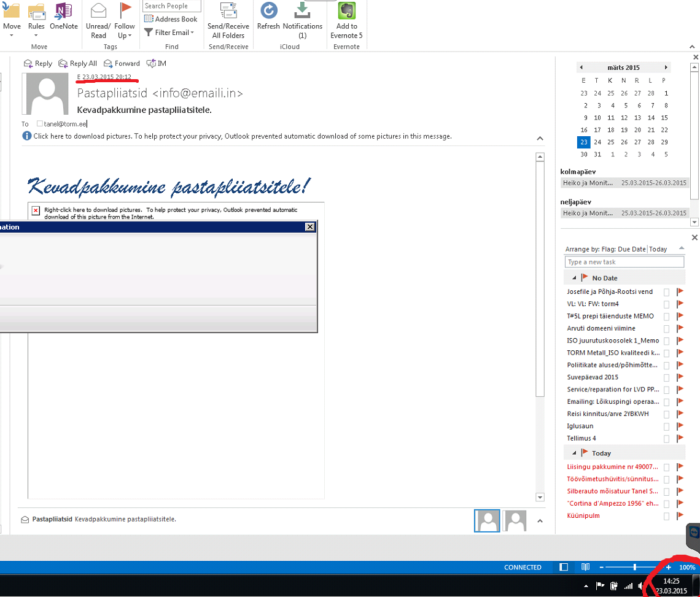The height and width of the screenshot is (597, 700).
Task: Open the Address Book
Action: pos(171,19)
